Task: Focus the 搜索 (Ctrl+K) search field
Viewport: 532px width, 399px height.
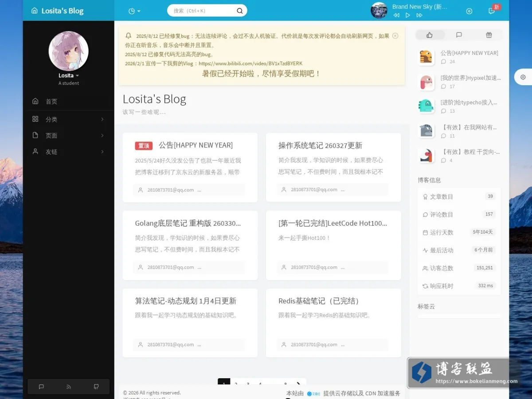Action: point(207,11)
